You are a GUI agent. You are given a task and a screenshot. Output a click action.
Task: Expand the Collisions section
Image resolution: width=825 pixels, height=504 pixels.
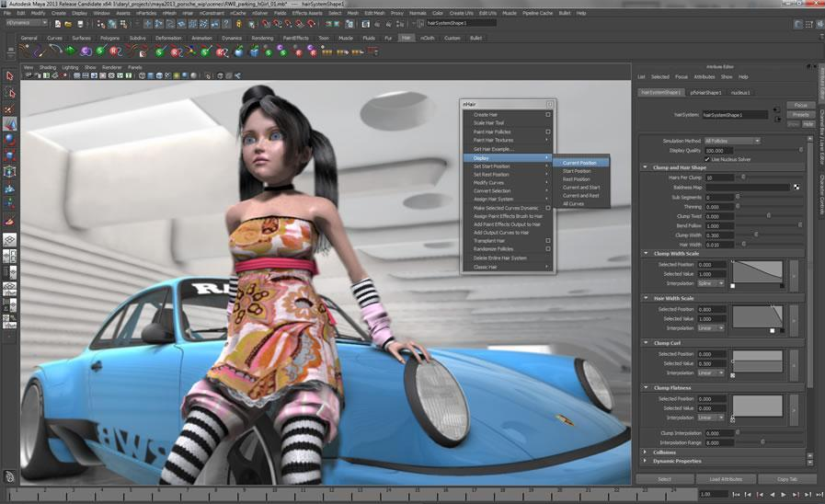click(x=645, y=452)
